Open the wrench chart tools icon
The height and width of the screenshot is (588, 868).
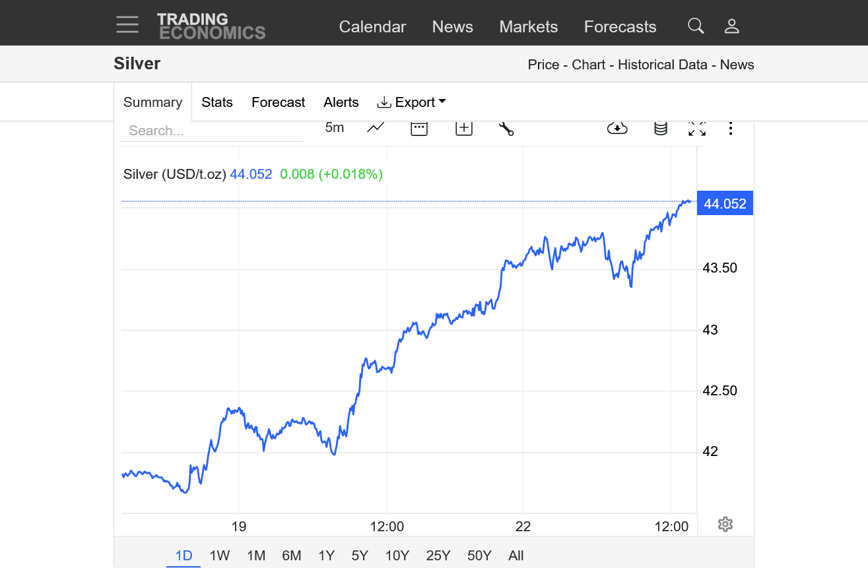[506, 128]
